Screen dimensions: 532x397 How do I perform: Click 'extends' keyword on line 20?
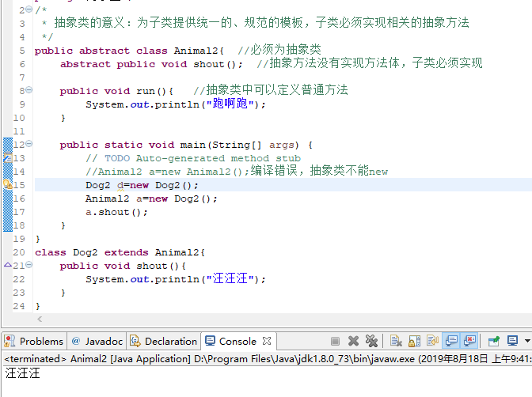click(x=126, y=253)
